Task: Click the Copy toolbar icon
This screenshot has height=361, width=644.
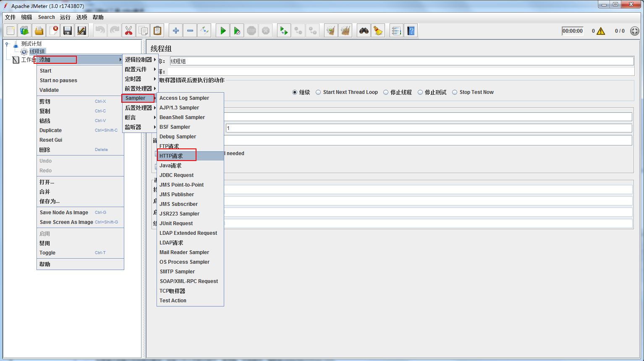Action: (x=143, y=31)
